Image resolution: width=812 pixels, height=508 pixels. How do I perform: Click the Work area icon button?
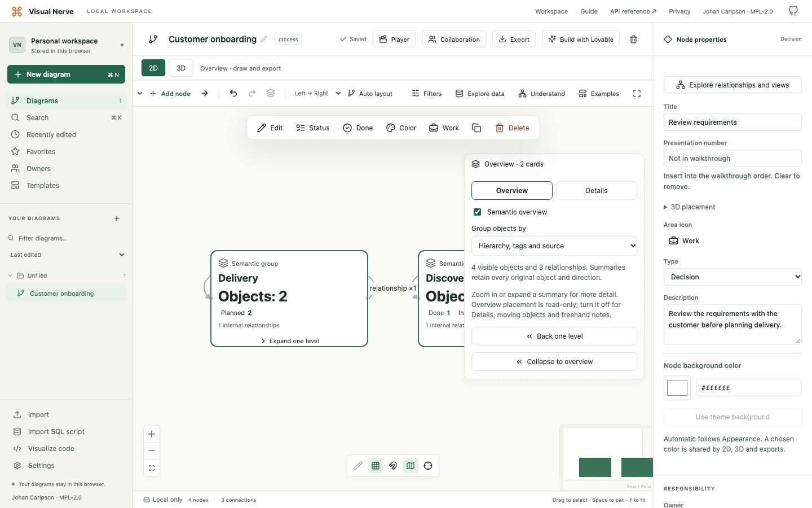point(684,241)
